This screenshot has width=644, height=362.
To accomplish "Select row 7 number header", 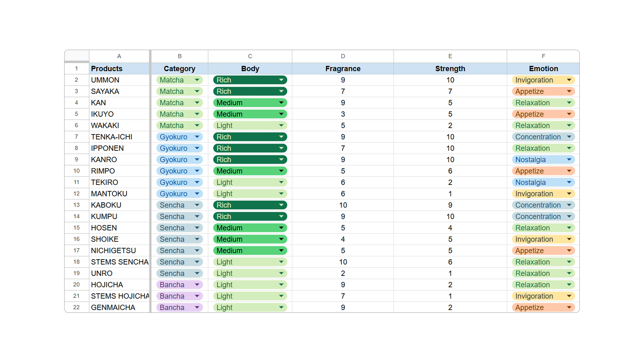I will click(77, 137).
